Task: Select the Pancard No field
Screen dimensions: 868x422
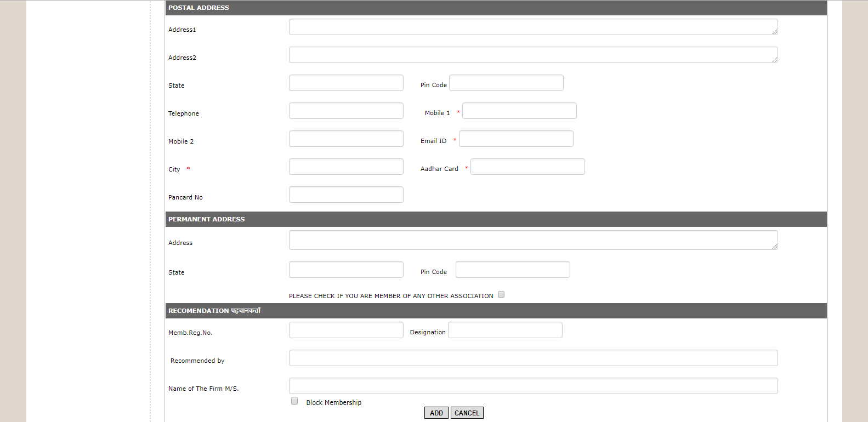Action: pos(346,195)
